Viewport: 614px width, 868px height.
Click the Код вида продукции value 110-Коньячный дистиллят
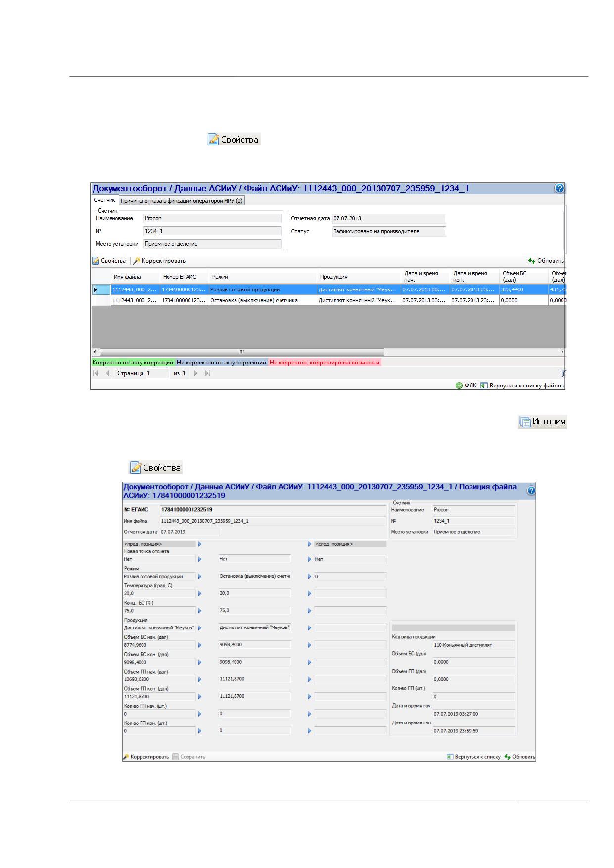(x=473, y=645)
